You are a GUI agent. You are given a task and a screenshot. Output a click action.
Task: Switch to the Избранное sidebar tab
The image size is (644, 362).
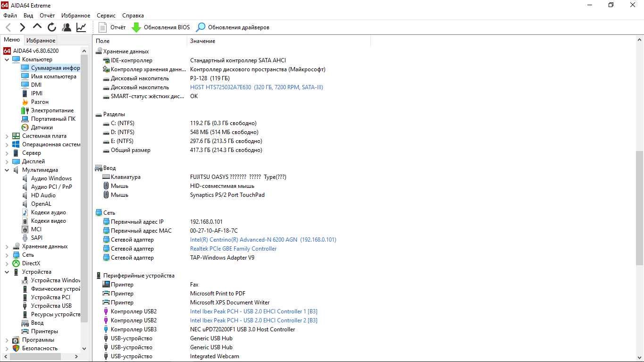41,41
